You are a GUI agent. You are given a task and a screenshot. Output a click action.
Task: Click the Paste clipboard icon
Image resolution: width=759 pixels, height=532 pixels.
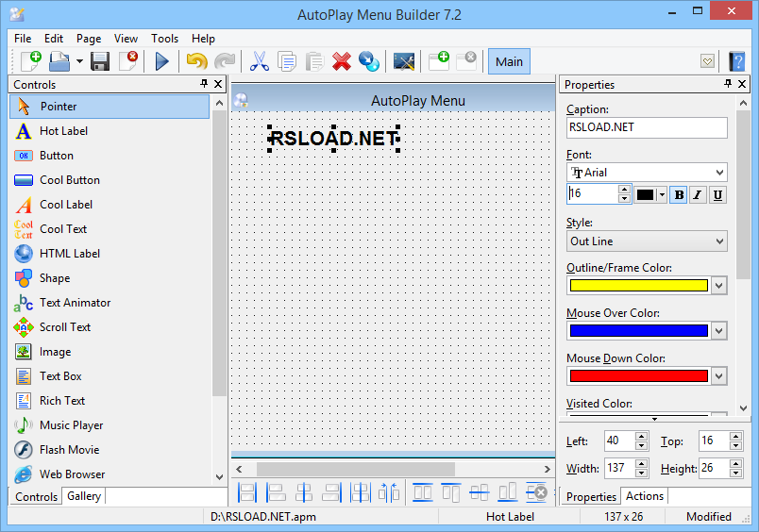pyautogui.click(x=314, y=61)
